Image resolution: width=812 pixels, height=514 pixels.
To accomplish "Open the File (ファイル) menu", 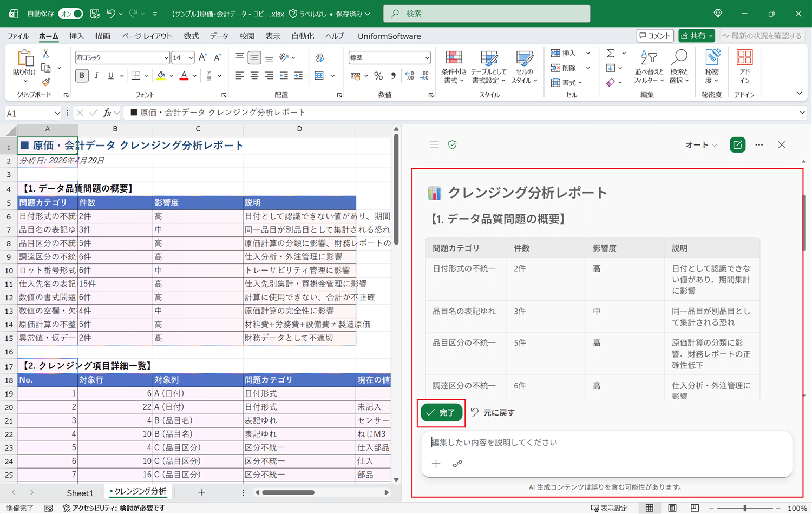I will point(18,36).
